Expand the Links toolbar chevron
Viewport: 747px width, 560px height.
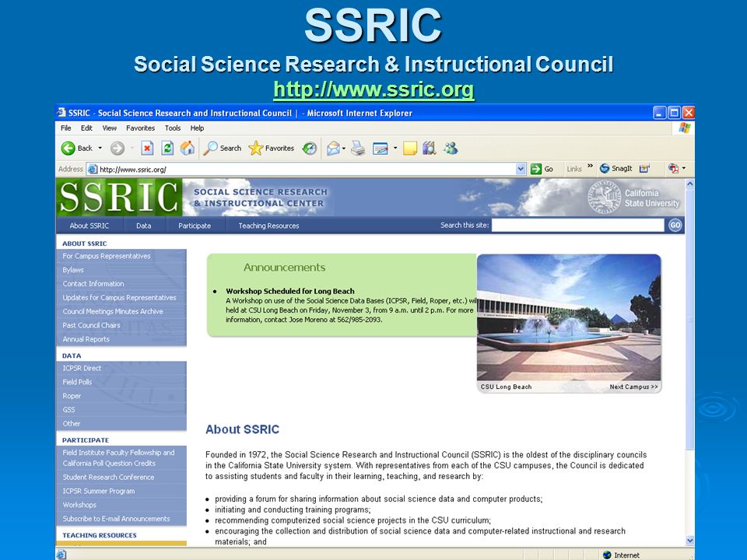pos(591,166)
